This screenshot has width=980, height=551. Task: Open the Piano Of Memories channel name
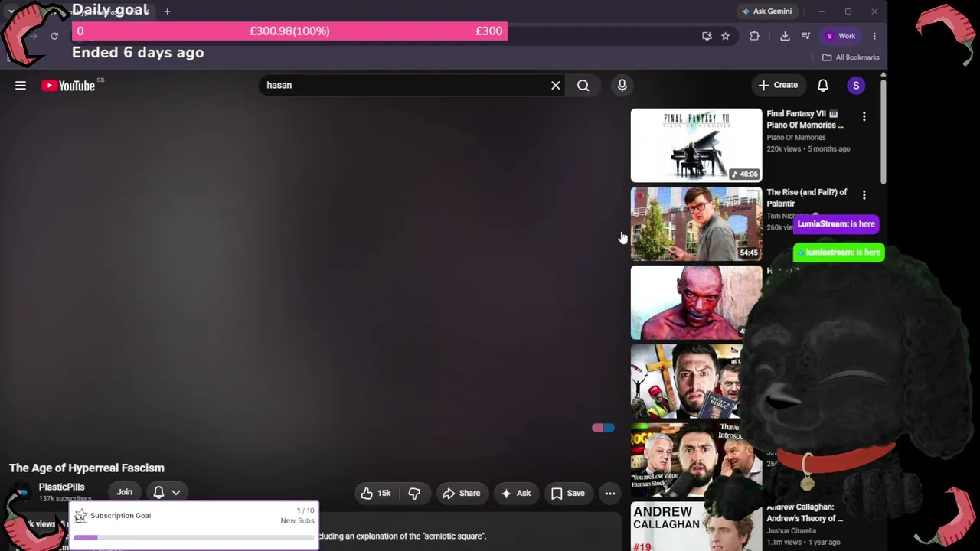[x=795, y=138]
